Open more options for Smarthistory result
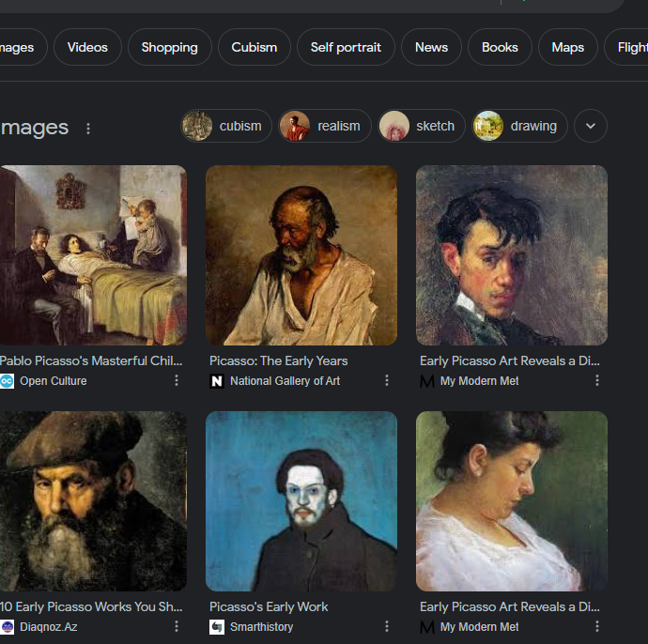Image resolution: width=648 pixels, height=644 pixels. tap(387, 626)
